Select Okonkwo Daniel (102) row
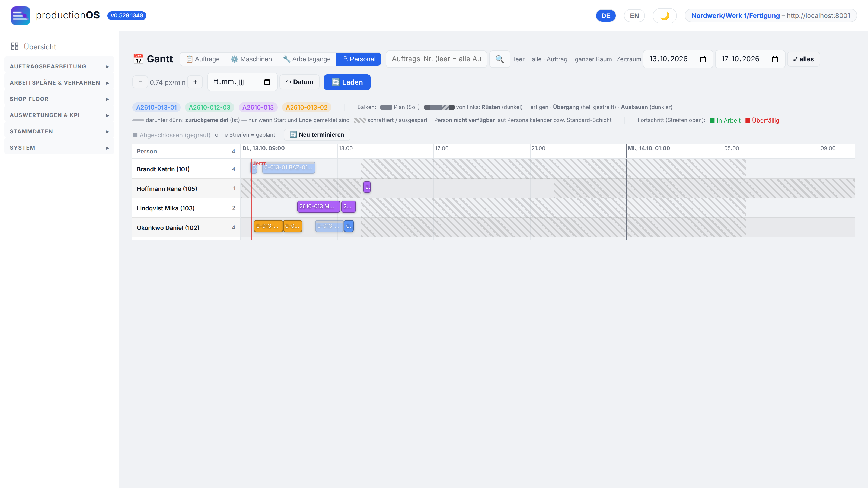 tap(186, 228)
